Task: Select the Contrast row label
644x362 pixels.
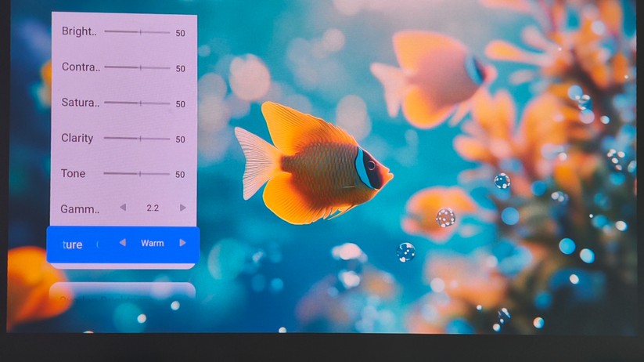Action: 81,67
